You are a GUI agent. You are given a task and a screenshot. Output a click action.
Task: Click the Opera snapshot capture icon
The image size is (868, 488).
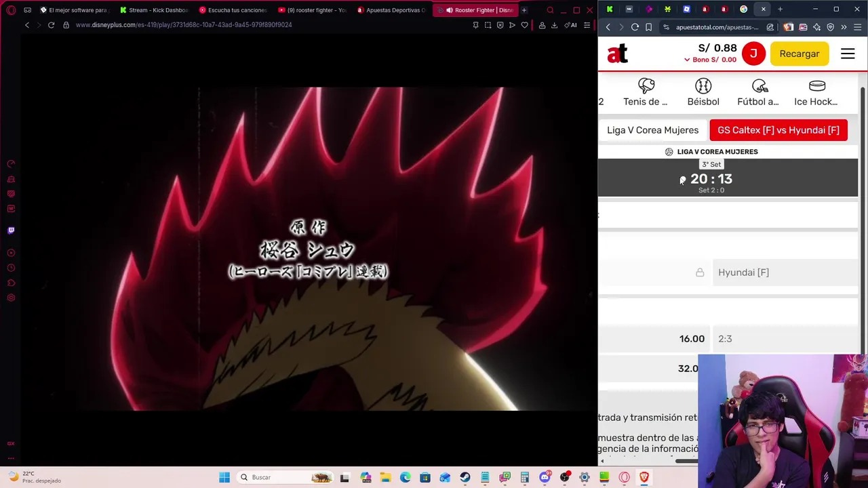click(x=488, y=25)
